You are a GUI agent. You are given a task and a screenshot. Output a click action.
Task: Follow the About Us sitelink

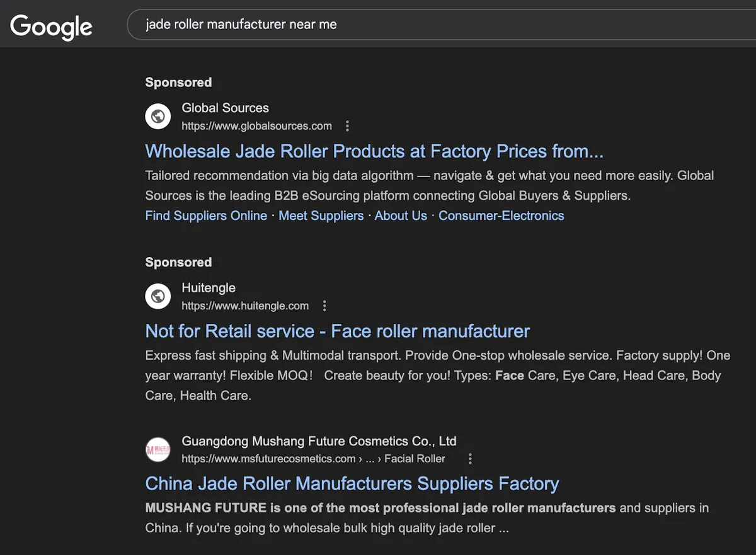401,215
